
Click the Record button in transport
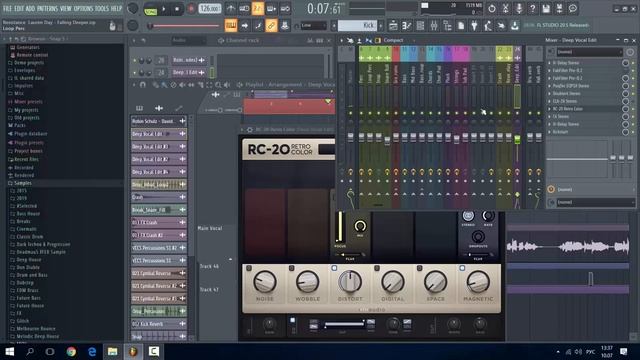coord(191,9)
